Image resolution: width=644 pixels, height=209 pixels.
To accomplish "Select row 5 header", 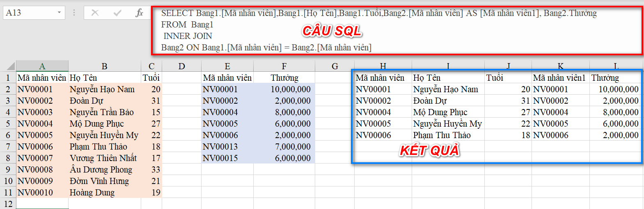I will (8, 124).
